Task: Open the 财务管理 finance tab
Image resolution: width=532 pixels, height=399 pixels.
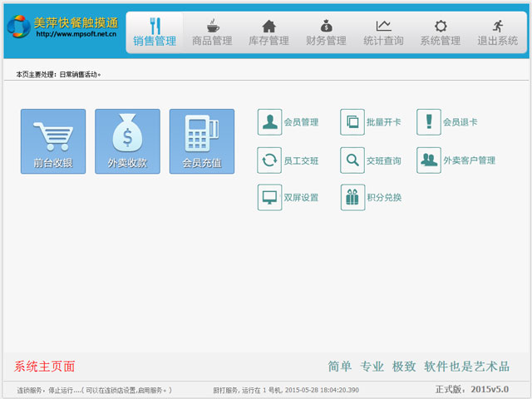Action: tap(326, 33)
